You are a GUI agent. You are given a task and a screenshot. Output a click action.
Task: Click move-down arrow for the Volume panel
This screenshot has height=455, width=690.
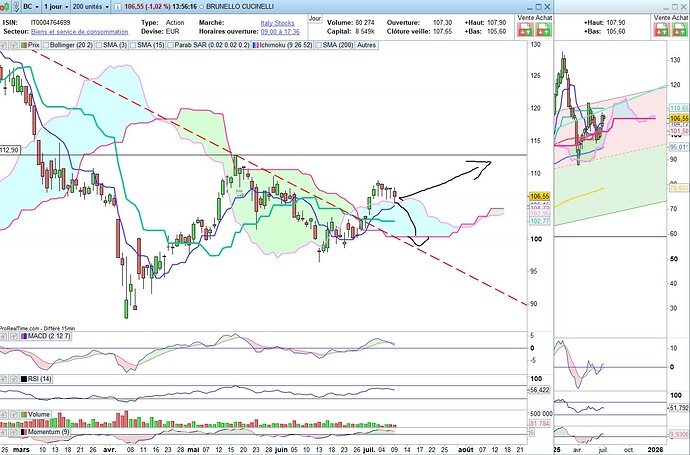pos(4,415)
